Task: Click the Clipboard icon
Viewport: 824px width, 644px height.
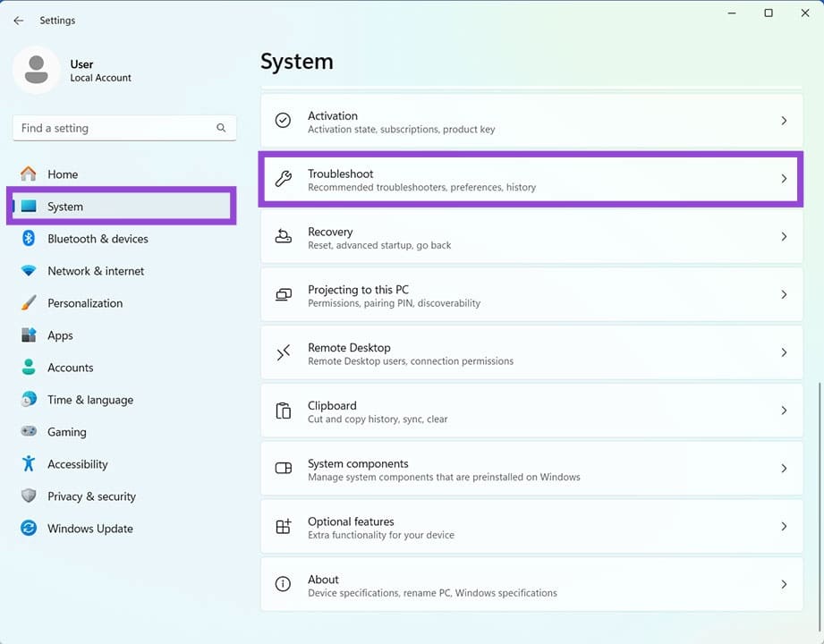Action: (x=284, y=411)
